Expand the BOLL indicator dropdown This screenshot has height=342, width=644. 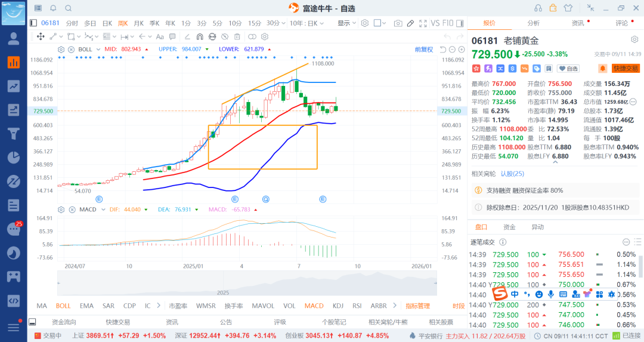pyautogui.click(x=98, y=50)
